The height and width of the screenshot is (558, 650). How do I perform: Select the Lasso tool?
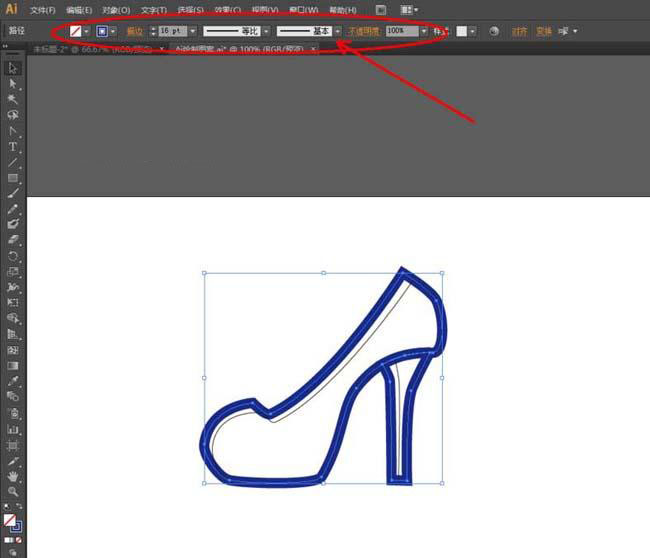[x=12, y=115]
